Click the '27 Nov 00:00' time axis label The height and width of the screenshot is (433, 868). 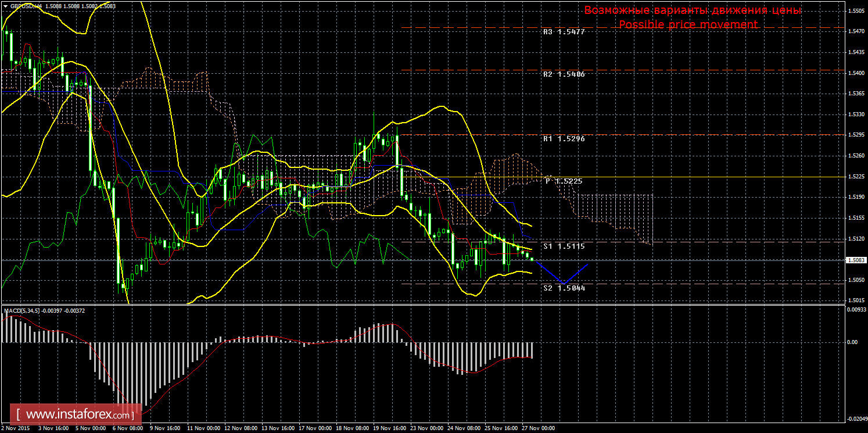[539, 428]
